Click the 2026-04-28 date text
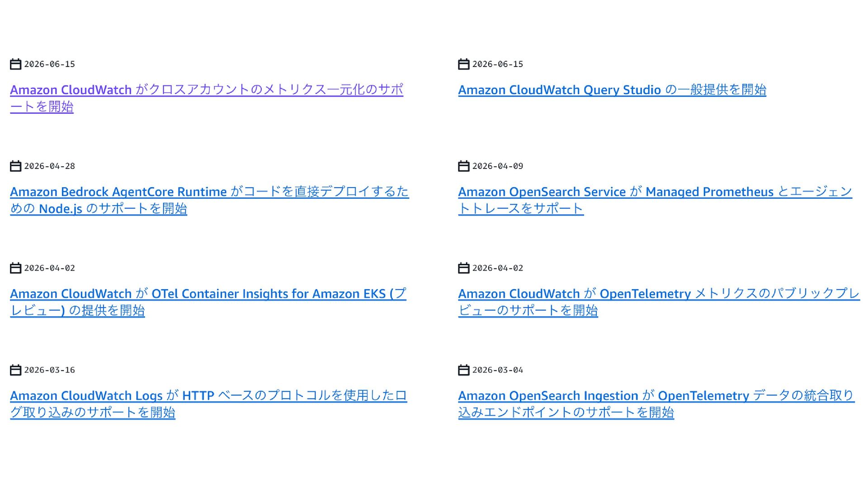 click(x=50, y=166)
